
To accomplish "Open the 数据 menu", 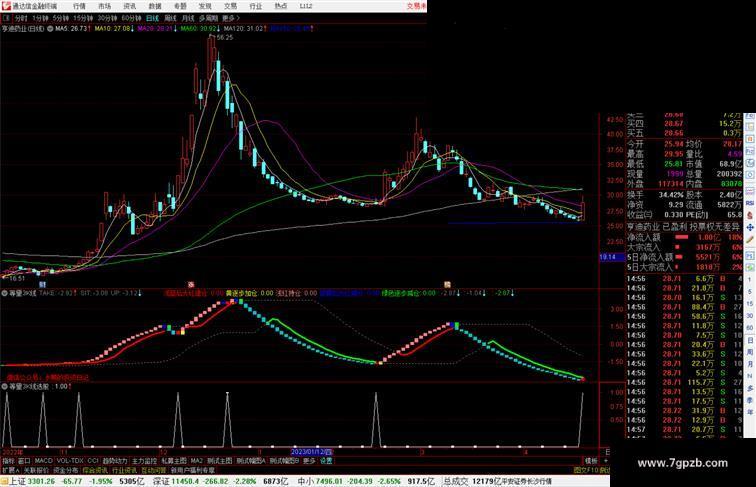I will pyautogui.click(x=155, y=6).
